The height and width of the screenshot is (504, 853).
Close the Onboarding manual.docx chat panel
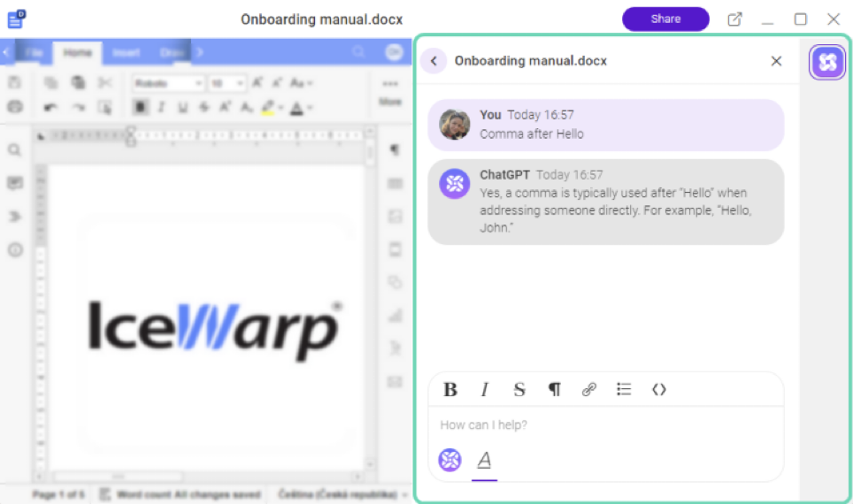pyautogui.click(x=776, y=61)
